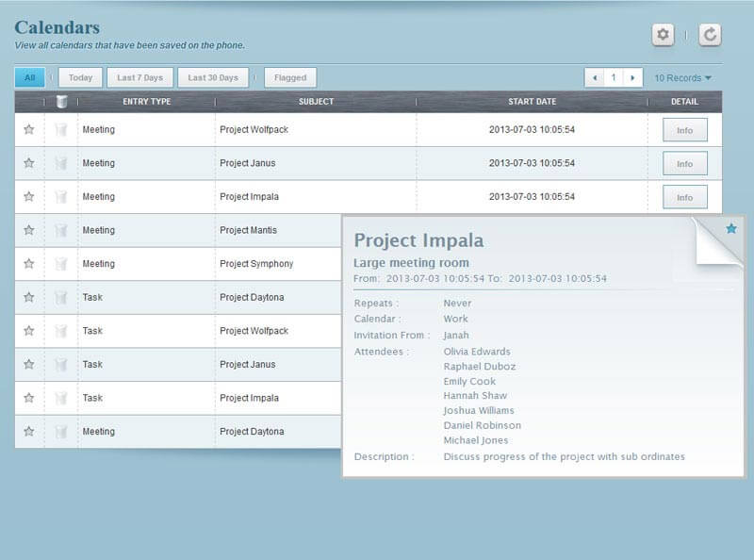
Task: Sort by the START DATE column header
Action: (532, 102)
